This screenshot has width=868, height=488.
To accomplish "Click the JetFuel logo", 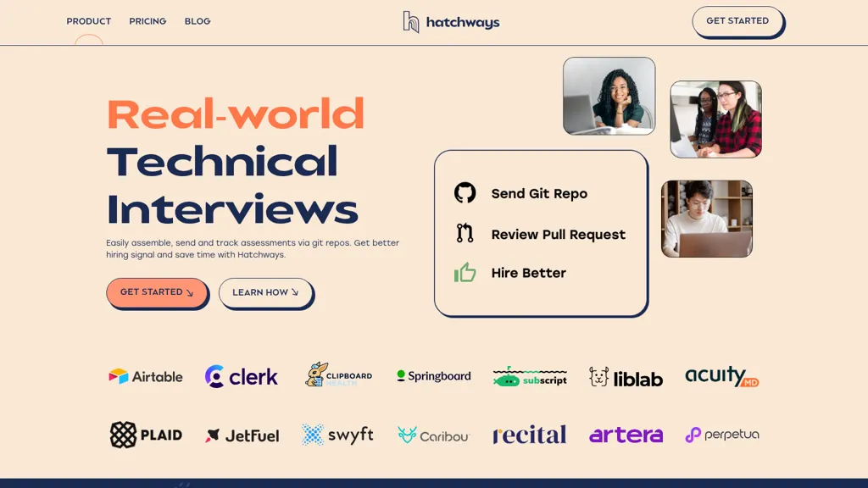I will point(242,436).
